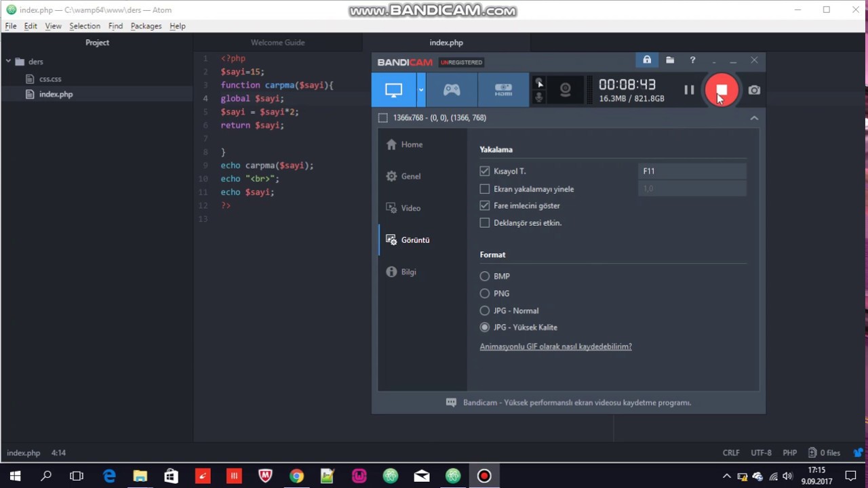868x488 pixels.
Task: Switch to Bandicam taskbar icon
Action: coord(484,476)
